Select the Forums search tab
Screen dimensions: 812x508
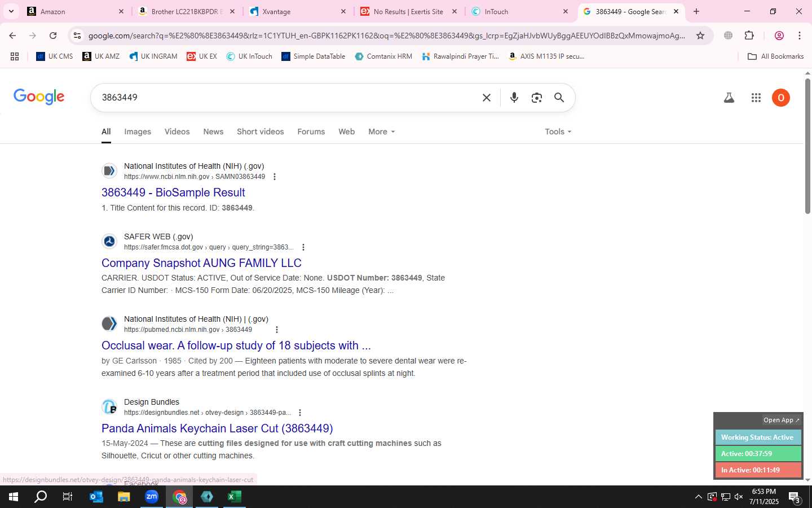(x=311, y=132)
